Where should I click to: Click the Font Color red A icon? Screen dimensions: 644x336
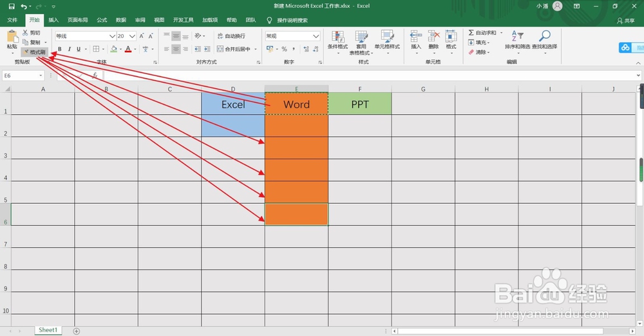[x=128, y=49]
